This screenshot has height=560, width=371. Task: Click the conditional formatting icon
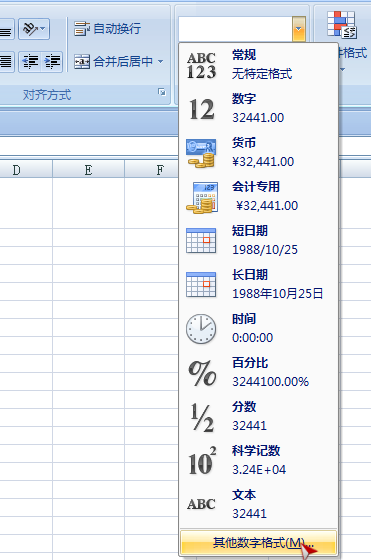(342, 24)
